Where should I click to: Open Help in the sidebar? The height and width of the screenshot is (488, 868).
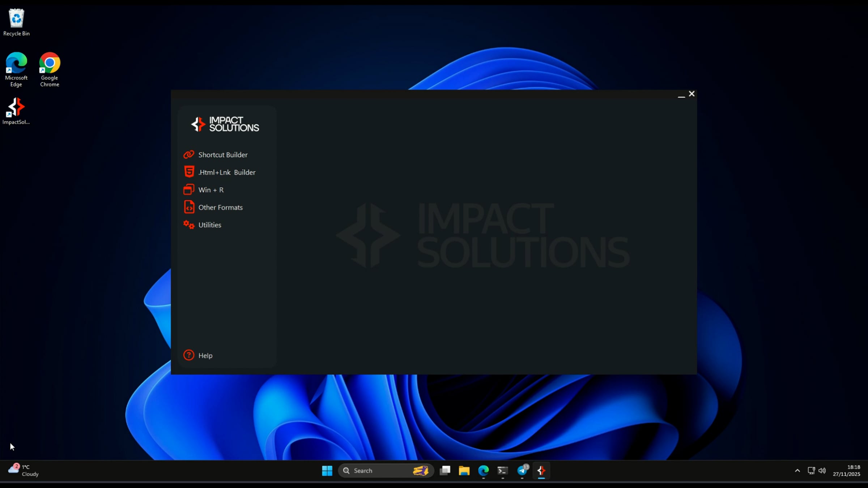[198, 355]
